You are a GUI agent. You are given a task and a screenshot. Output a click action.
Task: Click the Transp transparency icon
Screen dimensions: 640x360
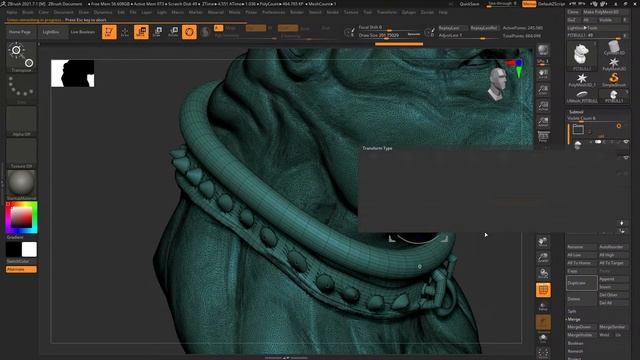point(543,306)
